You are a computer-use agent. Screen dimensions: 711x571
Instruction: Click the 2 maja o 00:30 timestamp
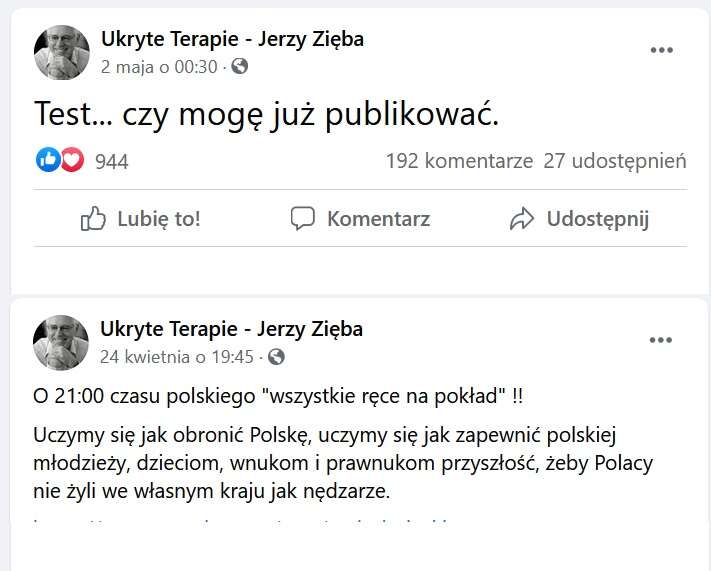(x=159, y=67)
